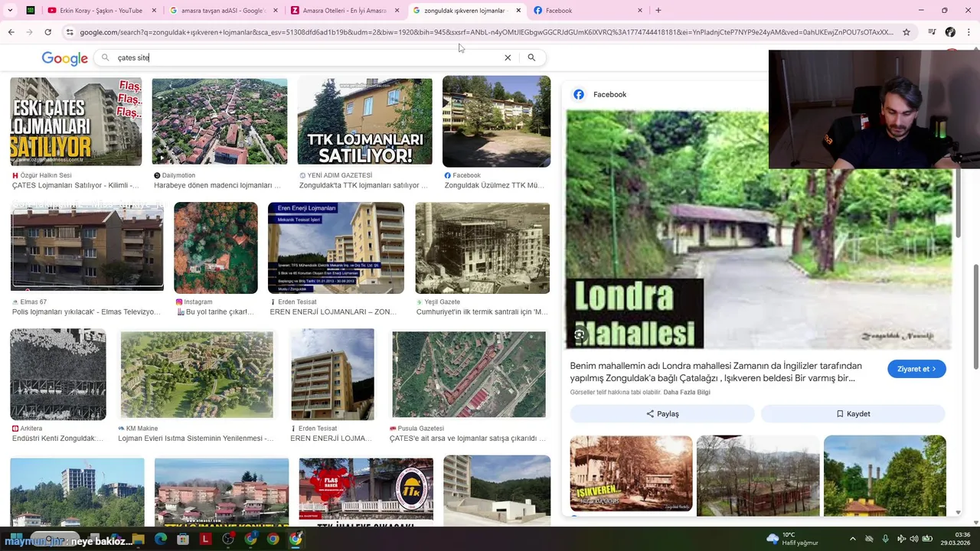The image size is (980, 551).
Task: Click the Ziyaret et button
Action: (x=916, y=369)
